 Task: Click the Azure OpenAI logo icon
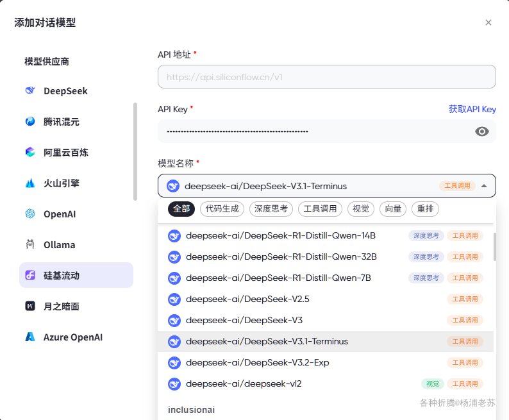tap(30, 337)
